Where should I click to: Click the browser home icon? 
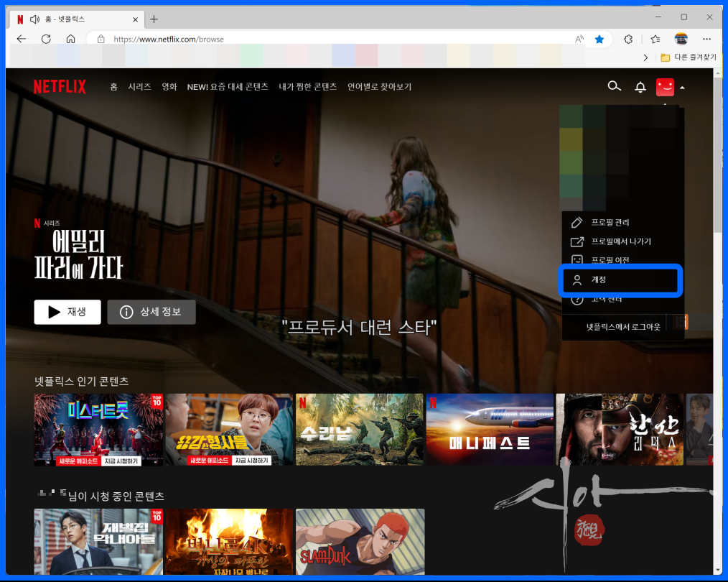pyautogui.click(x=70, y=39)
